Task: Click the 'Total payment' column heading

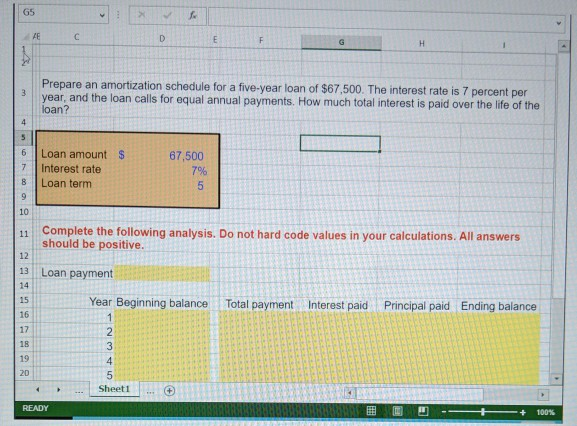Action: click(x=259, y=305)
